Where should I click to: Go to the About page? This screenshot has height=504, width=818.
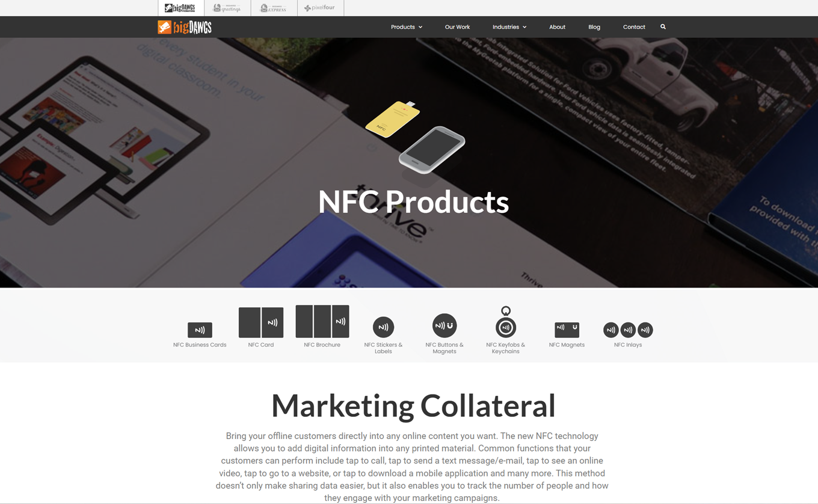pyautogui.click(x=557, y=27)
